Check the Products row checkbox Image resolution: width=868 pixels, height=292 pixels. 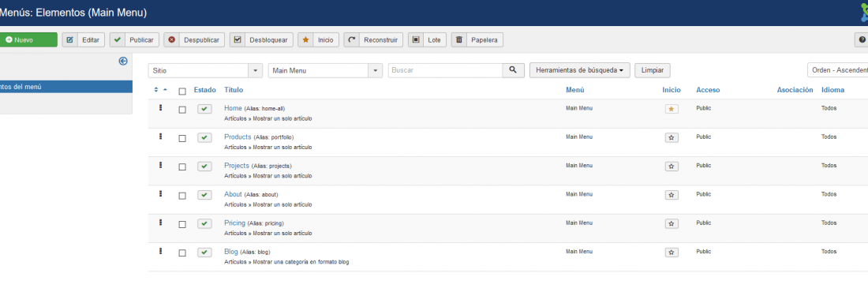tap(182, 139)
